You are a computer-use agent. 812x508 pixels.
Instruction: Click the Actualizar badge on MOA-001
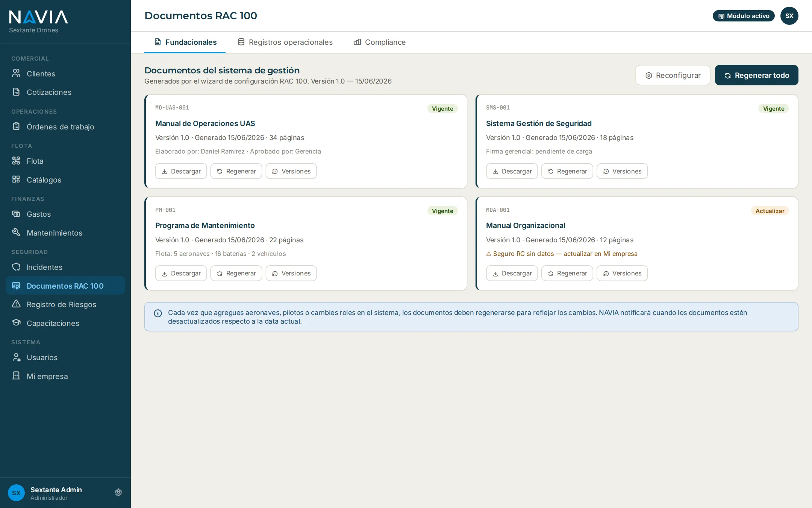click(x=770, y=211)
